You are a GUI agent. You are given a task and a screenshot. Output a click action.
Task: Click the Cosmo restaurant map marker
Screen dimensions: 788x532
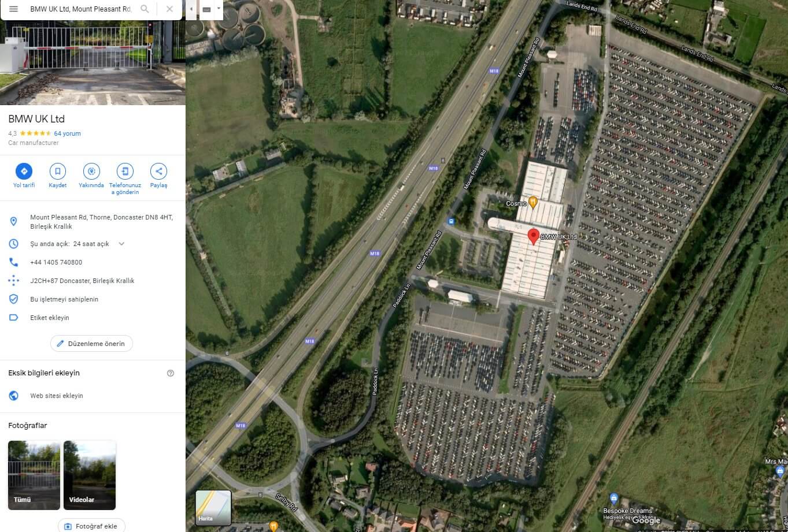533,202
